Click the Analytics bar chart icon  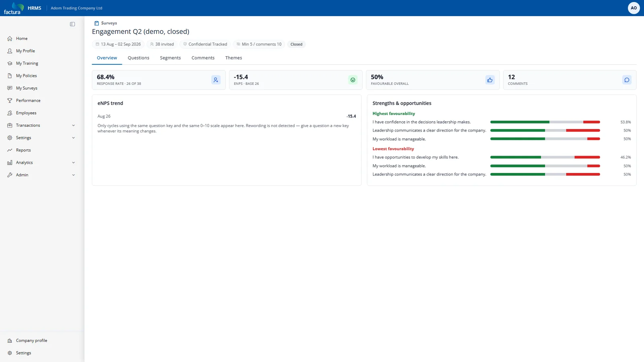pyautogui.click(x=10, y=162)
